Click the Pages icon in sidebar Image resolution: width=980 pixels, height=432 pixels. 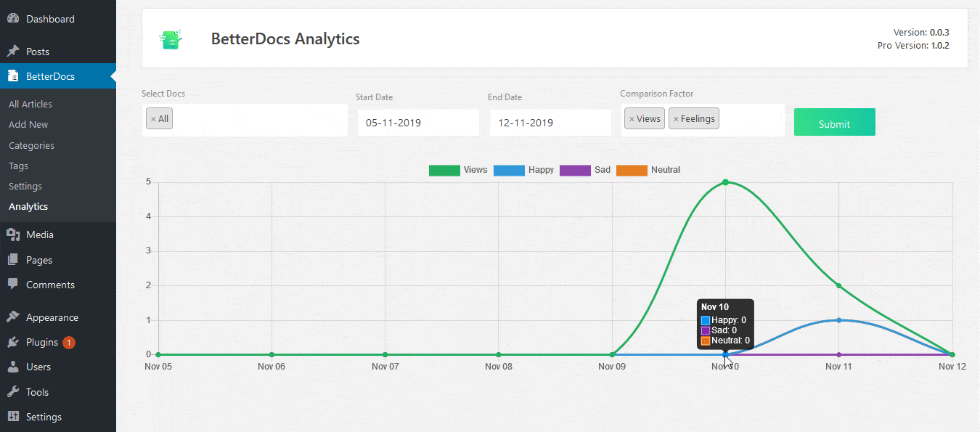pos(13,260)
